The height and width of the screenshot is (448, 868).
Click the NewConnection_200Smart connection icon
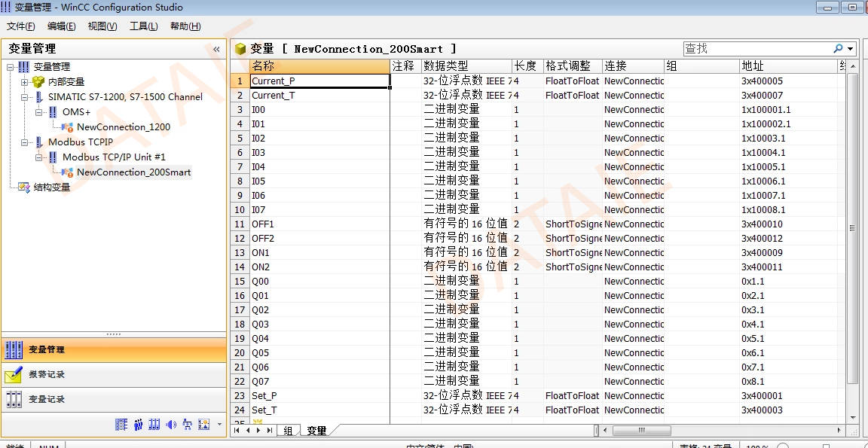coord(68,172)
